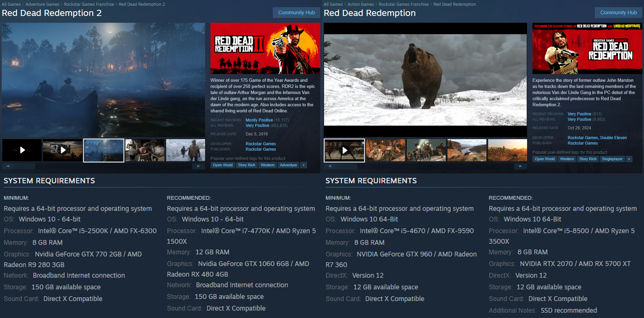Click Red Dead Redemption 2 breadcrumb
Image resolution: width=644 pixels, height=318 pixels.
142,4
